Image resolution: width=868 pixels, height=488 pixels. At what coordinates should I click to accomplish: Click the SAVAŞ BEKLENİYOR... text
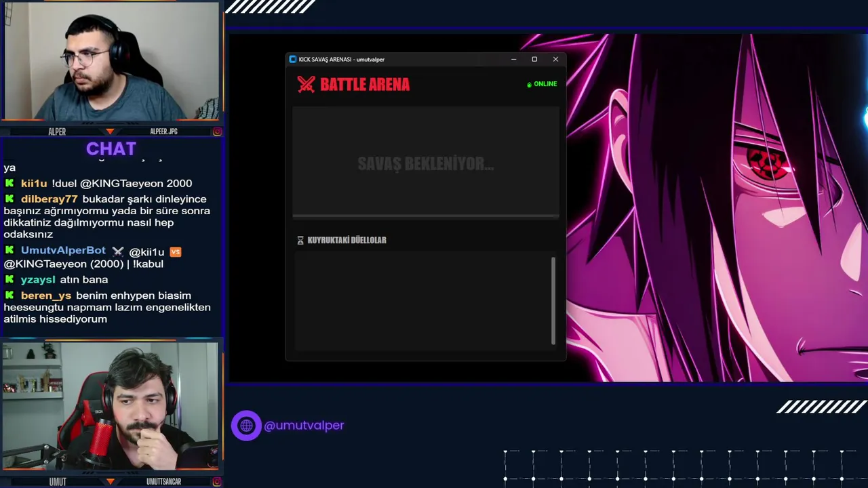pos(426,163)
